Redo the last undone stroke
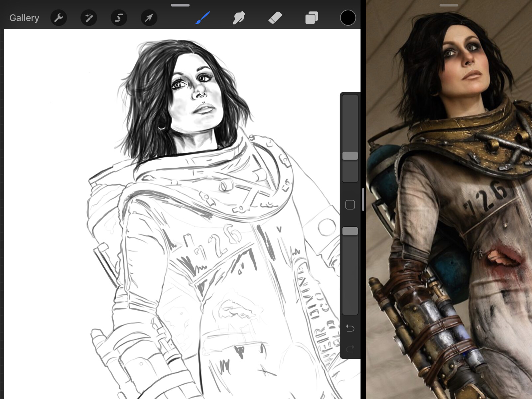The width and height of the screenshot is (532, 399). pyautogui.click(x=350, y=349)
